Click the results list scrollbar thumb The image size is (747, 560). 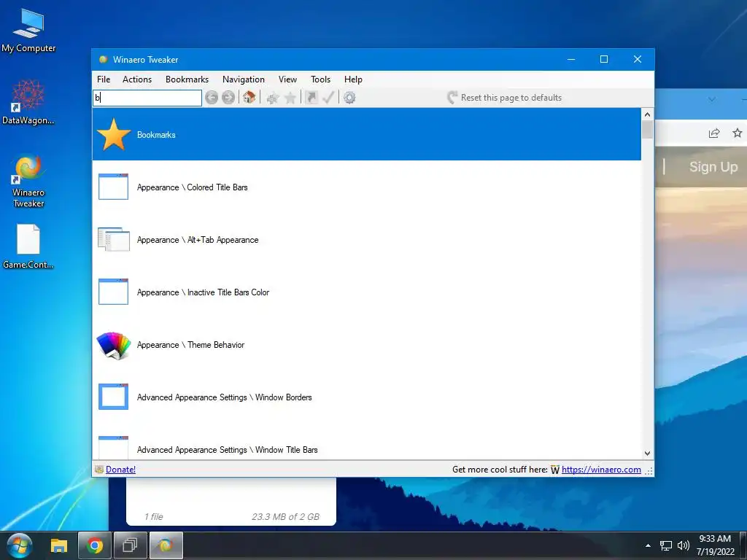647,130
